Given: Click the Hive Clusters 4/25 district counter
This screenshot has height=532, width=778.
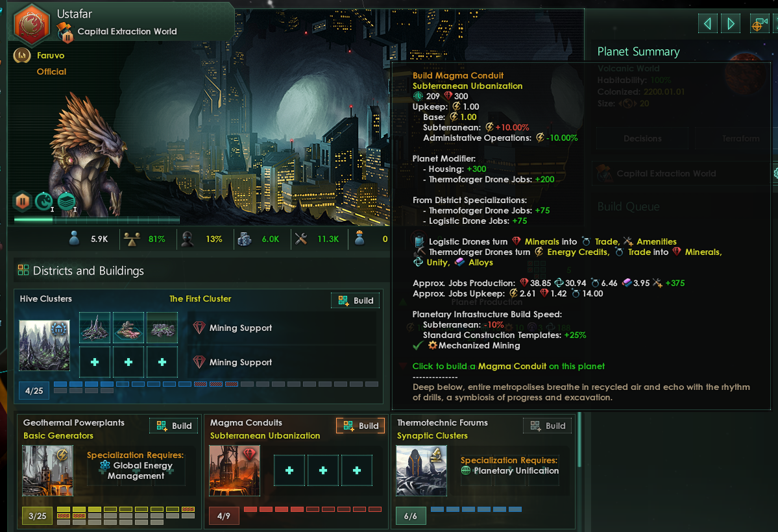Looking at the screenshot, I should click(34, 391).
